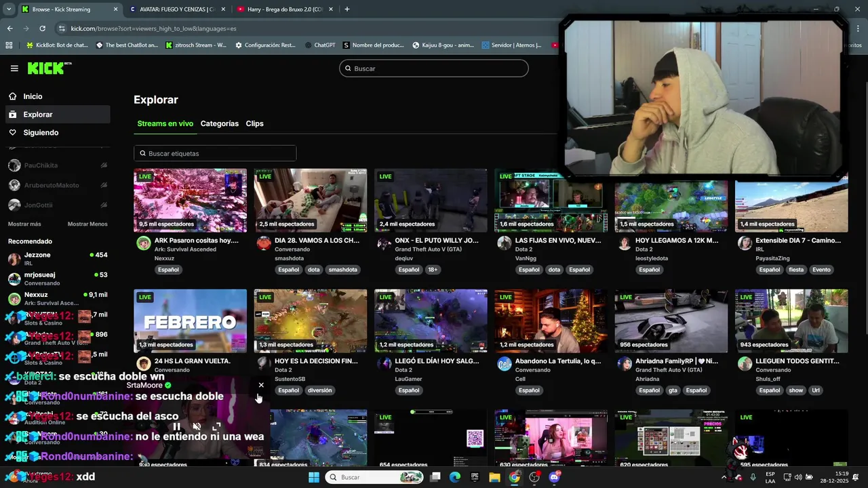Open Nexxuz in the recommended list
The image size is (868, 488).
[58, 299]
